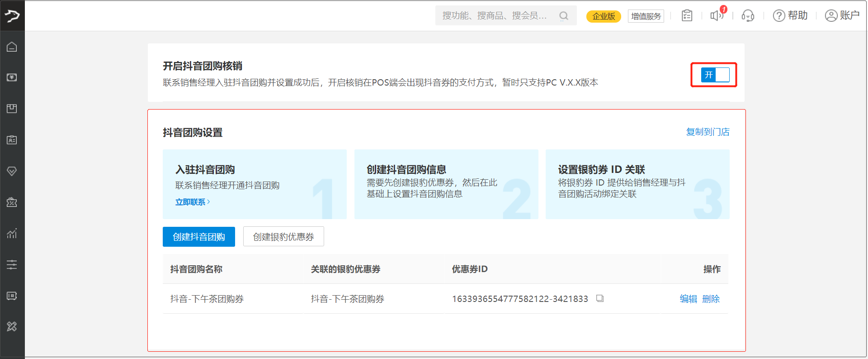The image size is (868, 359).
Task: Click the 开启抖音团购核销 heading
Action: 203,66
